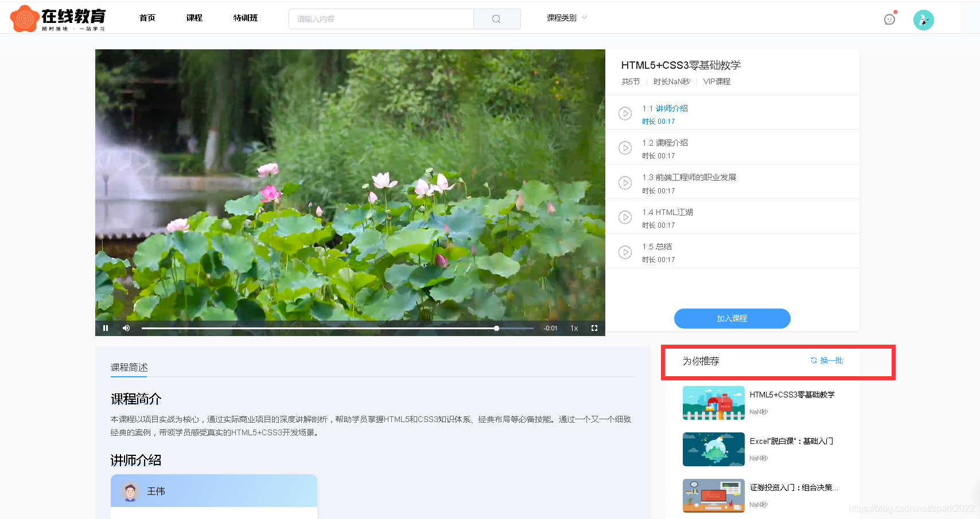Open 证券投资入门 recommended thumbnail
This screenshot has width=980, height=519.
click(714, 495)
